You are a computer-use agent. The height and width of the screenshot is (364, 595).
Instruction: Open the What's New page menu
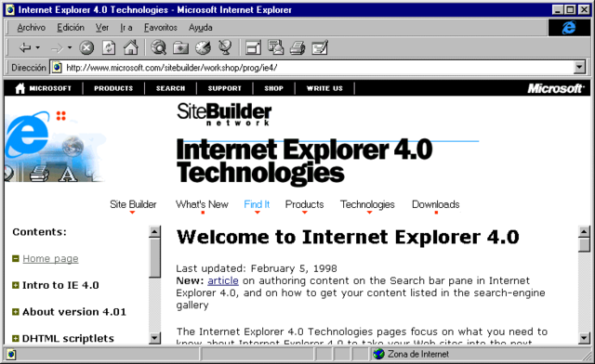[x=202, y=204]
